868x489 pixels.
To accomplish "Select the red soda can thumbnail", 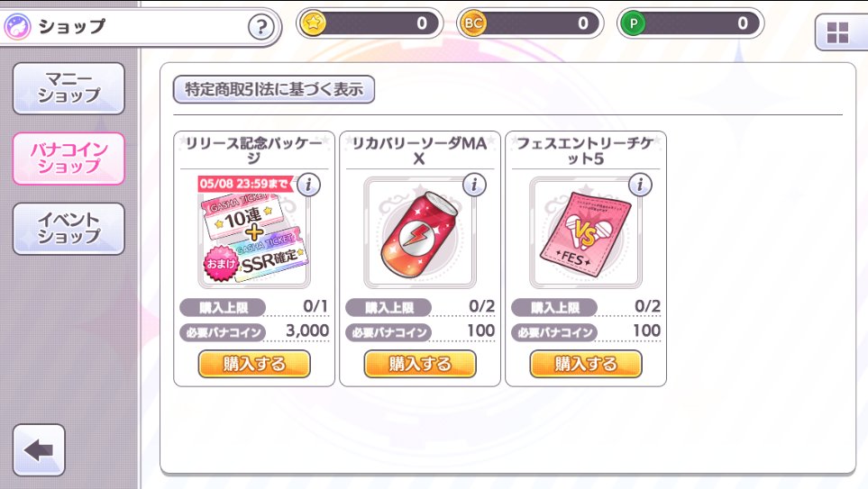I will tap(420, 233).
